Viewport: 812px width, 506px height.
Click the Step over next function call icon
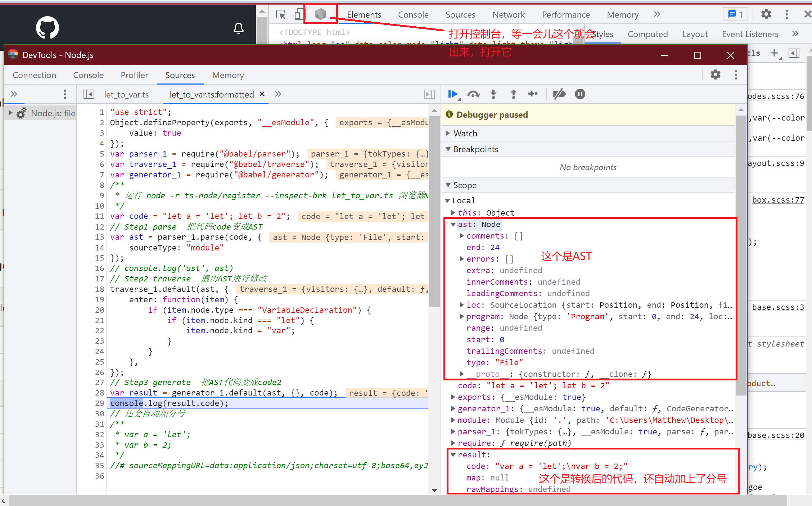[x=473, y=94]
